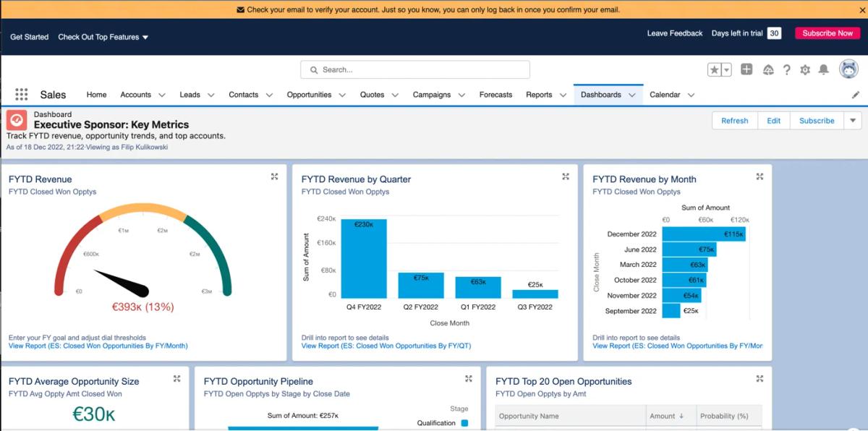Expand the FYTD Top 20 Open Opportunities widget
Screen dimensions: 868x431
[759, 378]
